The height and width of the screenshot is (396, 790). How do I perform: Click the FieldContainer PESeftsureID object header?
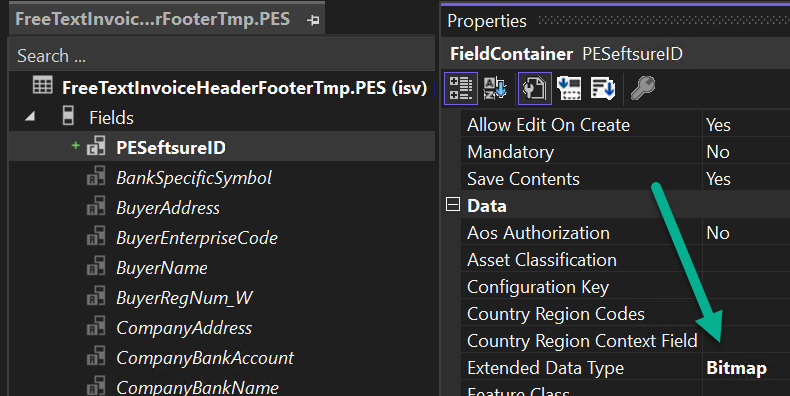566,54
